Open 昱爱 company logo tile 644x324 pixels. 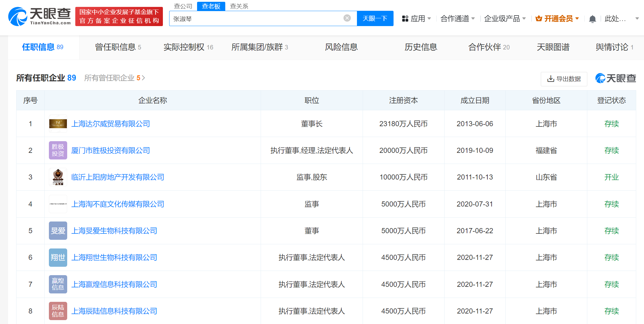click(x=58, y=230)
